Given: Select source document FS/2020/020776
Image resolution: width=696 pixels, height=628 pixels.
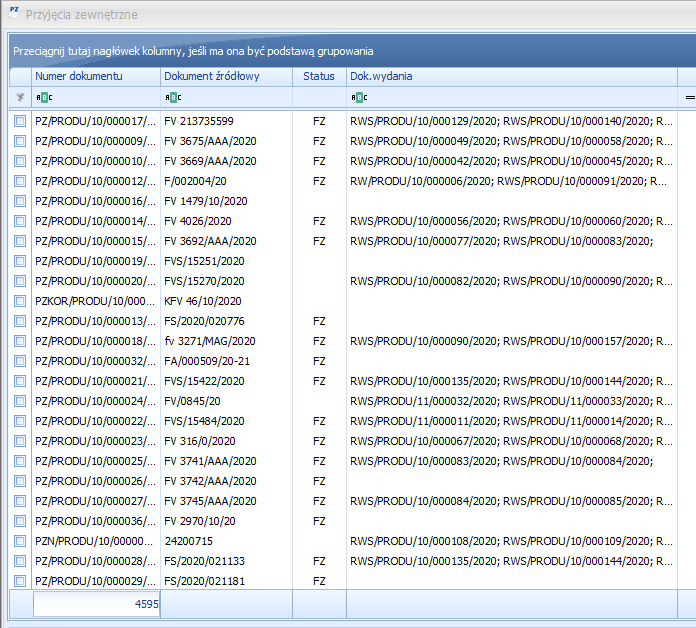Looking at the screenshot, I should pyautogui.click(x=204, y=321).
